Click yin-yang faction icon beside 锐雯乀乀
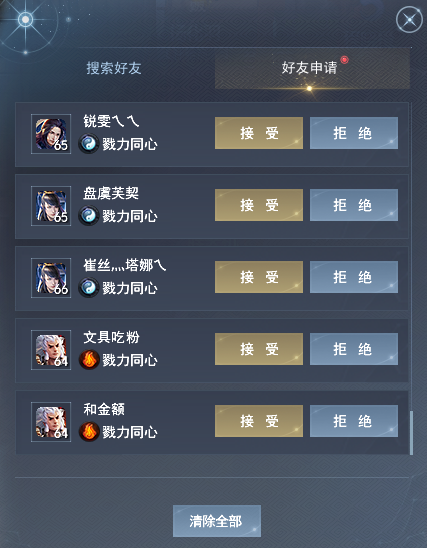 tap(89, 144)
